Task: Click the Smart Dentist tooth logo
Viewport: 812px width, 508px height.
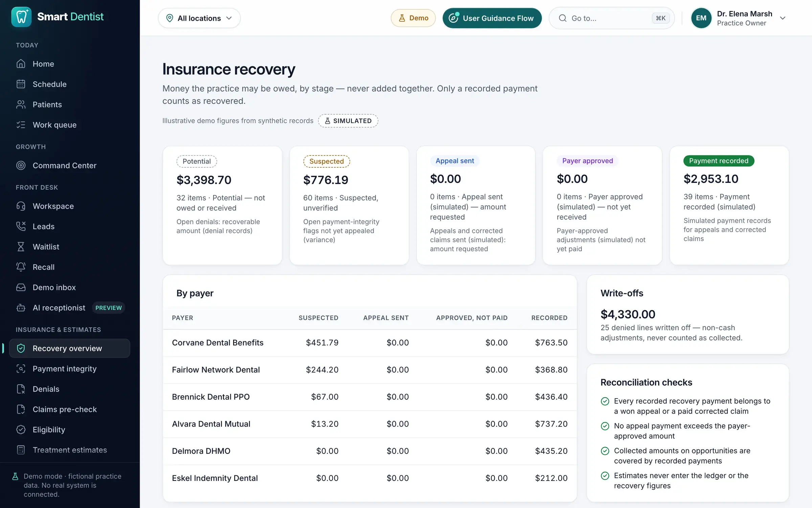Action: click(x=21, y=17)
